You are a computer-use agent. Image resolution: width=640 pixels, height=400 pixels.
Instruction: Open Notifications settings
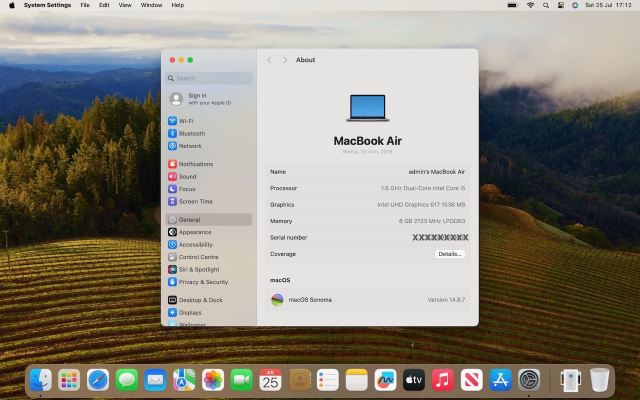coord(191,164)
